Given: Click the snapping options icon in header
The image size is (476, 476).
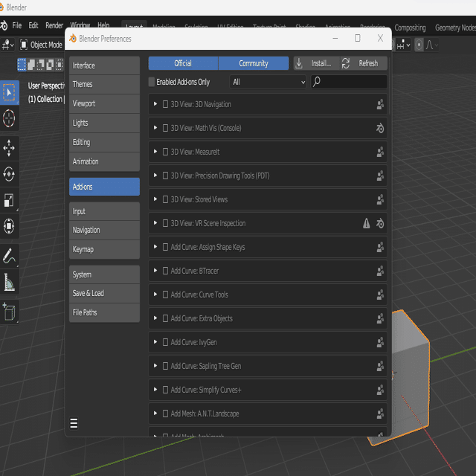Looking at the screenshot, I should 403,45.
